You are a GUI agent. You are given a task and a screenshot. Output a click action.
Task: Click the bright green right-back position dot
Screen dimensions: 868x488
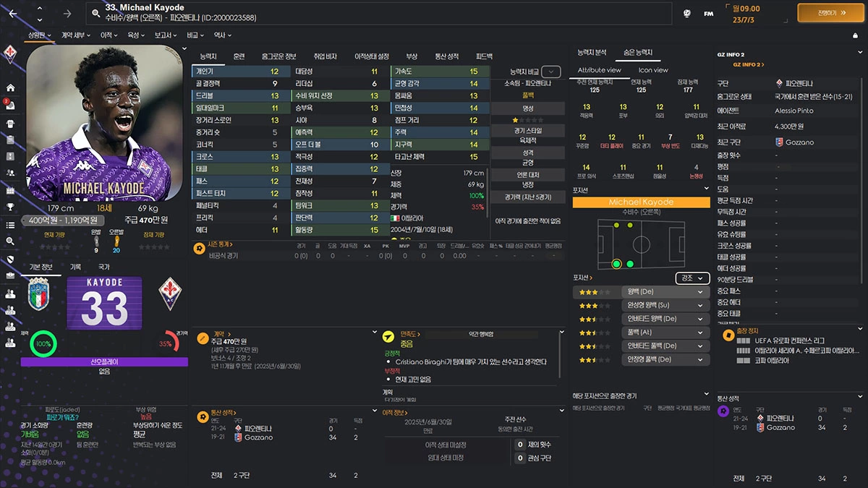click(616, 264)
